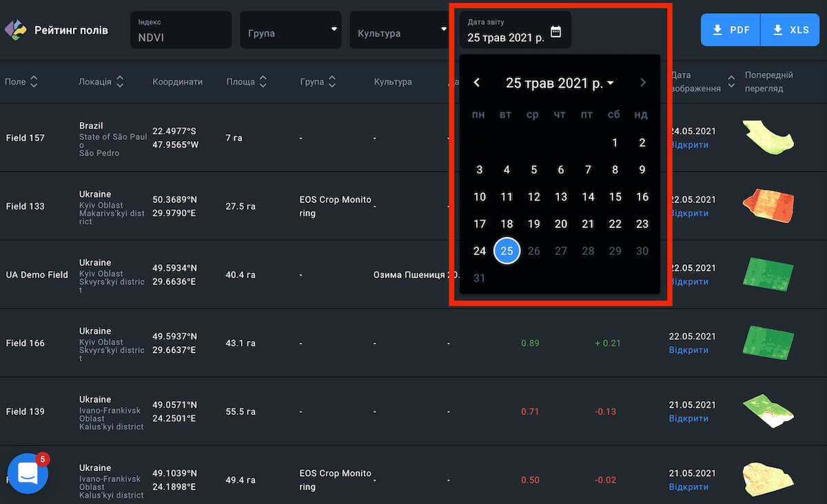Open the Група filter dropdown
This screenshot has width=827, height=504.
[x=290, y=30]
